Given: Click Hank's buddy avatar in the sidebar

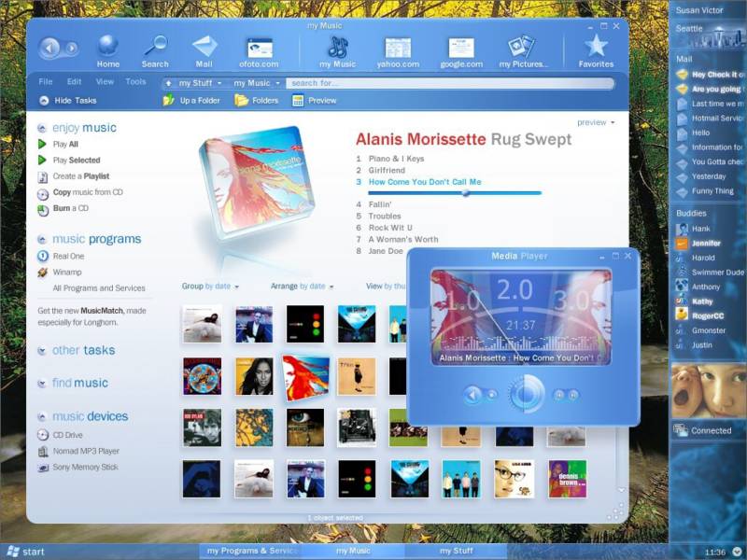Looking at the screenshot, I should click(682, 229).
